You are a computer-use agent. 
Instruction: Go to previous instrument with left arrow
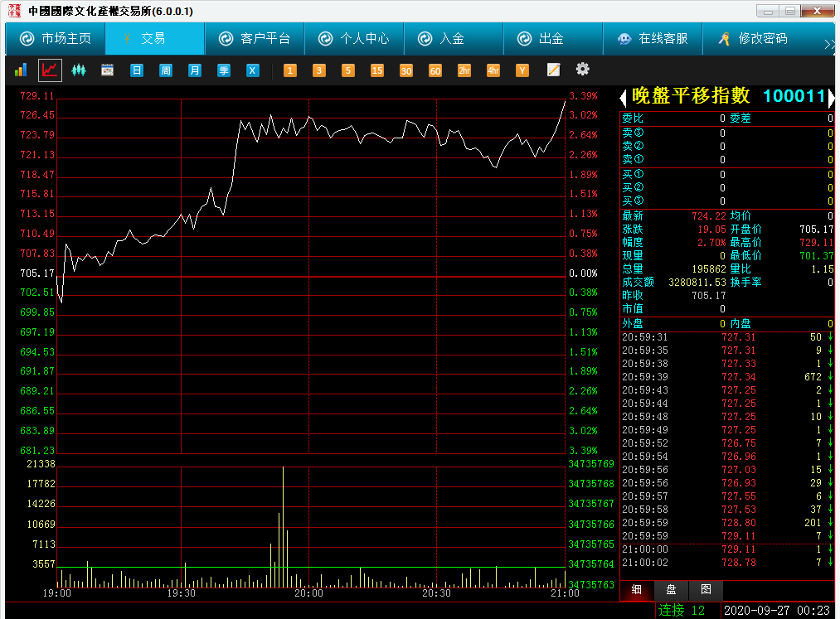[623, 98]
